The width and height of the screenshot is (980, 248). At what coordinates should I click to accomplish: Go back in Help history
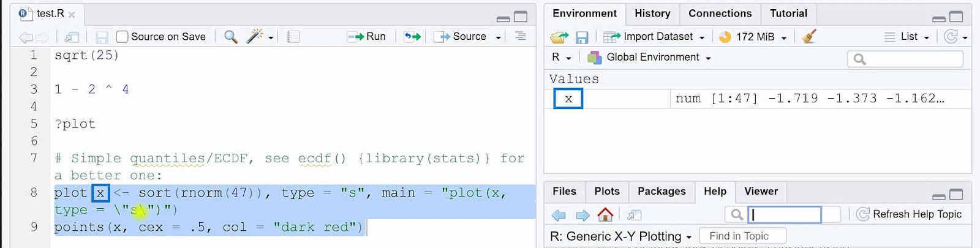559,215
